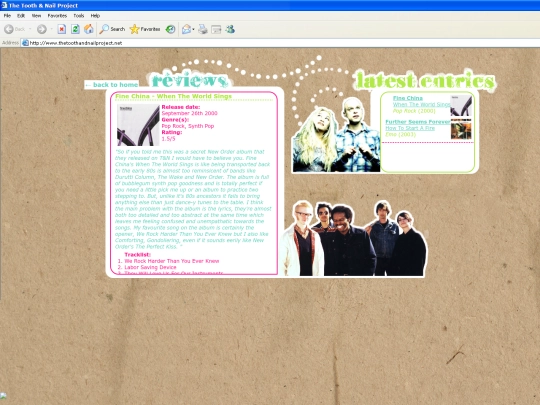The height and width of the screenshot is (405, 540).
Task: Refresh the page with the green arrows icon
Action: pyautogui.click(x=75, y=29)
